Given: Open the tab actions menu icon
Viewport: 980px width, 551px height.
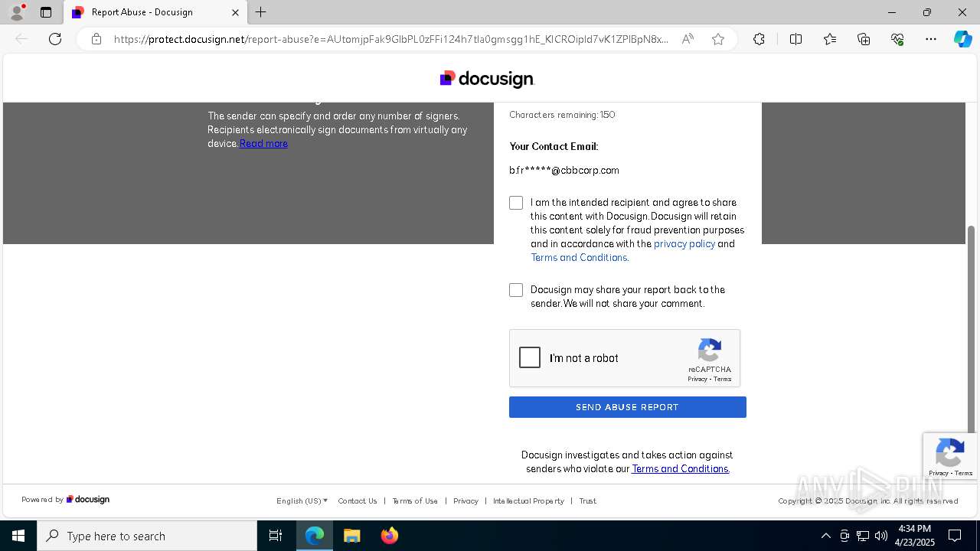Looking at the screenshot, I should 46,12.
